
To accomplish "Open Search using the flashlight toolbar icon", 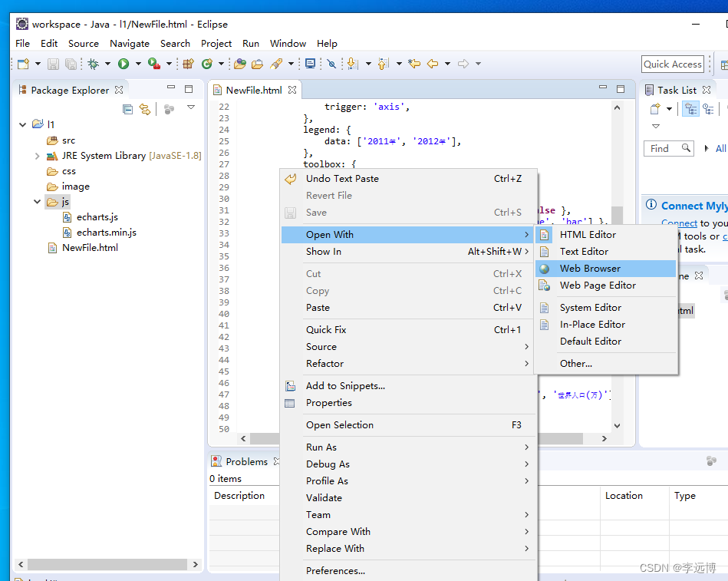I will 275,64.
